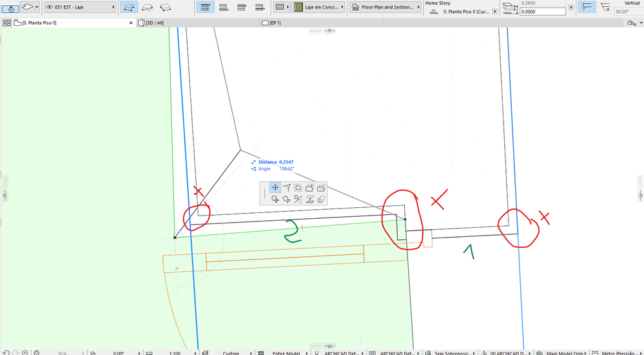Open the 0.00° orientation angle dropdown
Image resolution: width=644 pixels, height=355 pixels.
pos(119,353)
